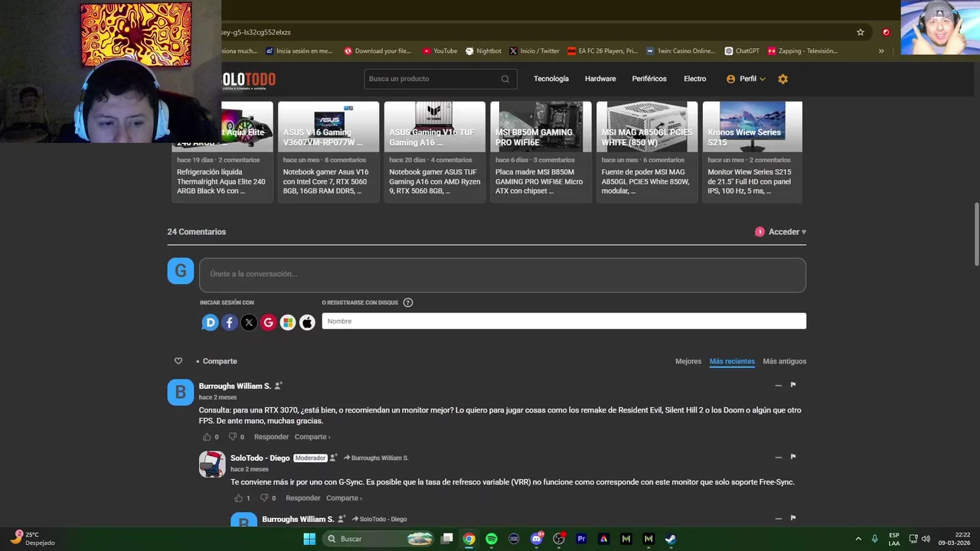Collapse SoloTodo - Diego's reply thread
The height and width of the screenshot is (551, 980).
pyautogui.click(x=778, y=458)
